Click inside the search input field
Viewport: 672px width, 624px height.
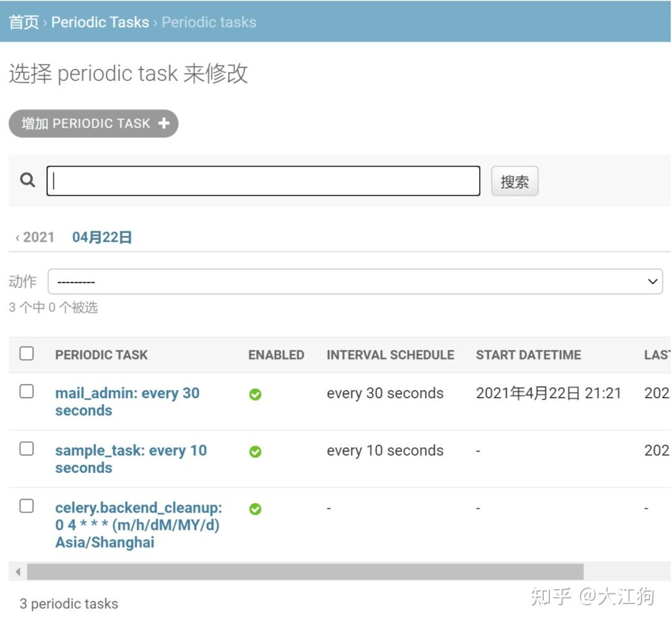click(x=261, y=180)
